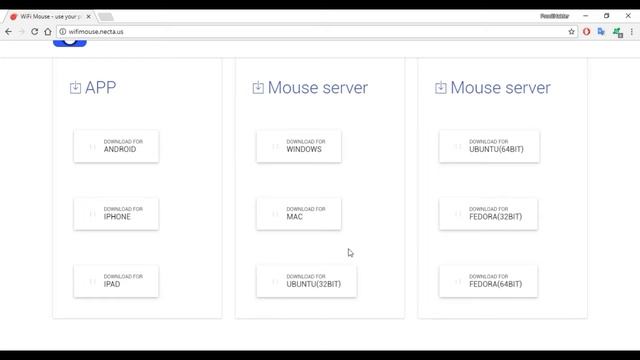Click the green extension icon in toolbar
Screen dimensions: 640x360
tap(618, 32)
